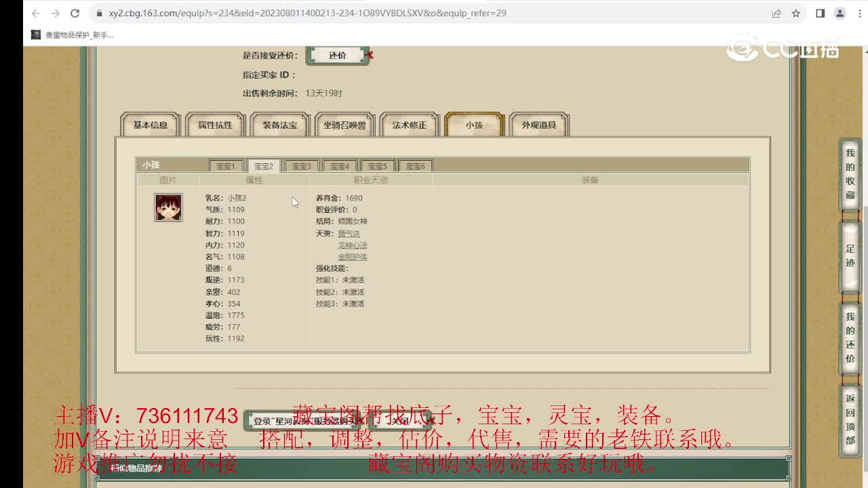Click the share page icon in address bar
868x488 pixels.
(x=776, y=13)
